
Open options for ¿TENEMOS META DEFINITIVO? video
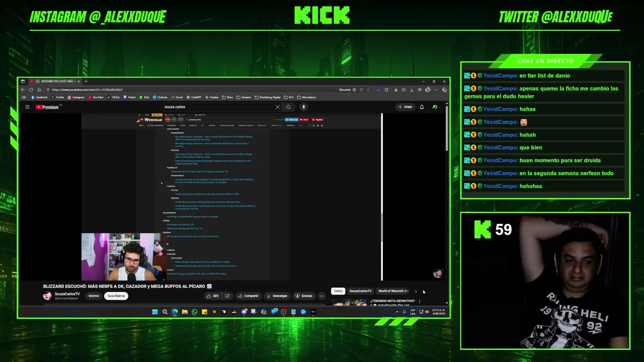(419, 301)
